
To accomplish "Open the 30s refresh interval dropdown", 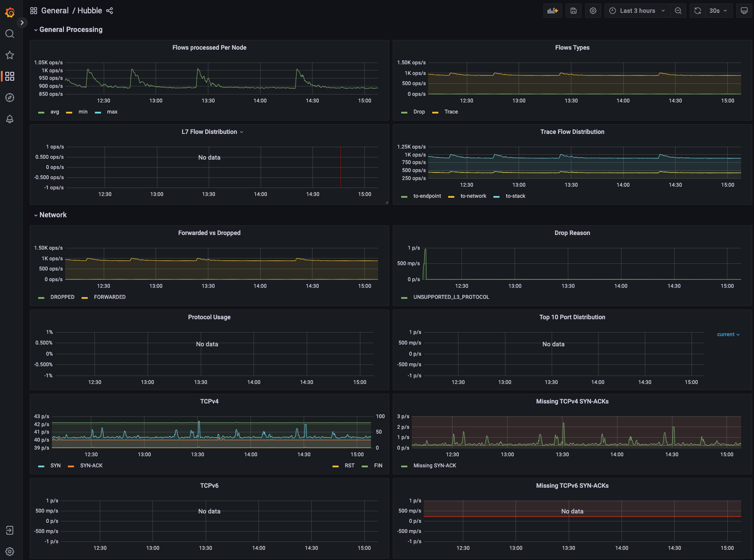I will click(x=718, y=11).
